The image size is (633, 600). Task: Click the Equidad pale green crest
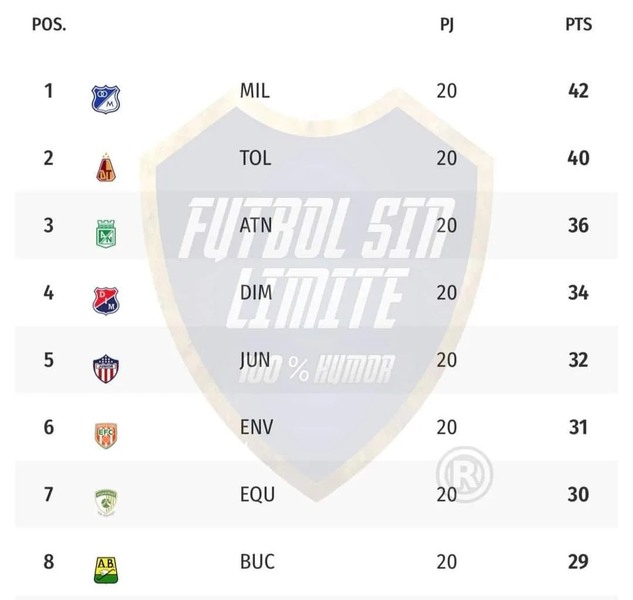[x=106, y=503]
